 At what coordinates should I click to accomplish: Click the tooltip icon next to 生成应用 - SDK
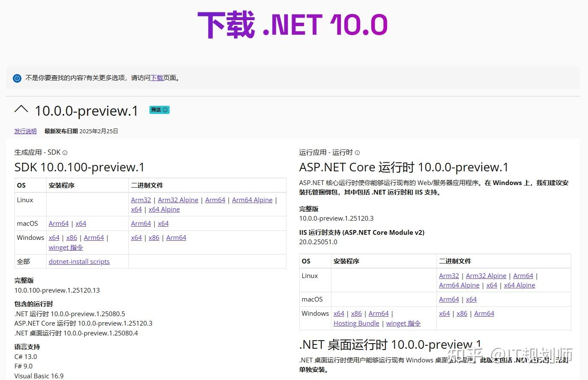pos(65,152)
